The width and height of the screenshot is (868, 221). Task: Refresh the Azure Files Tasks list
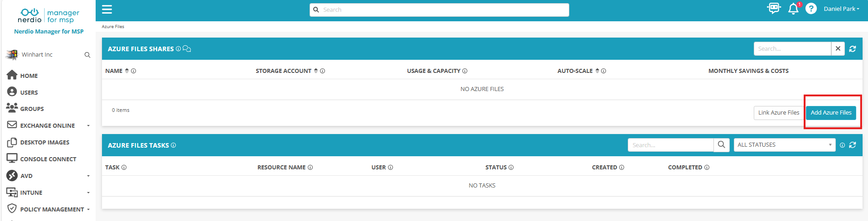(x=853, y=145)
